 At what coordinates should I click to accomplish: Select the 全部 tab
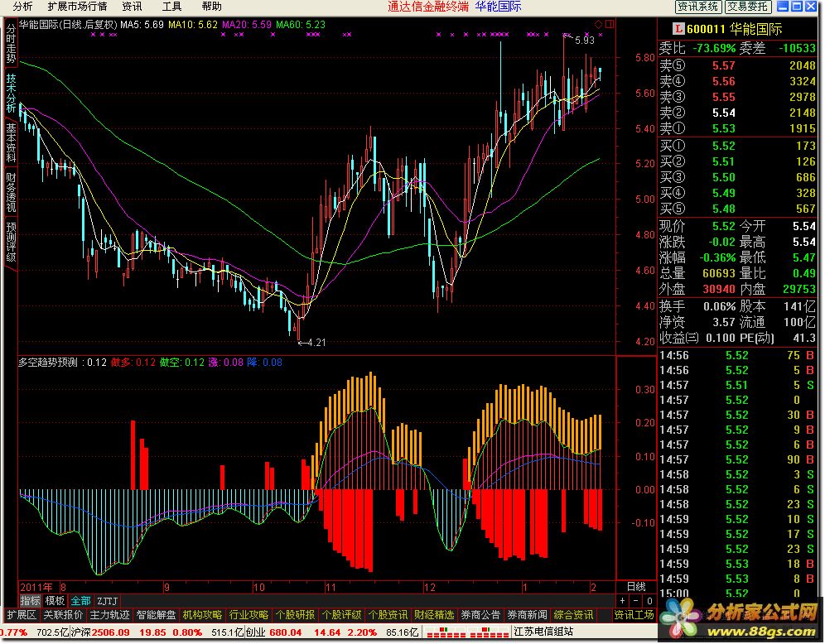(x=80, y=600)
